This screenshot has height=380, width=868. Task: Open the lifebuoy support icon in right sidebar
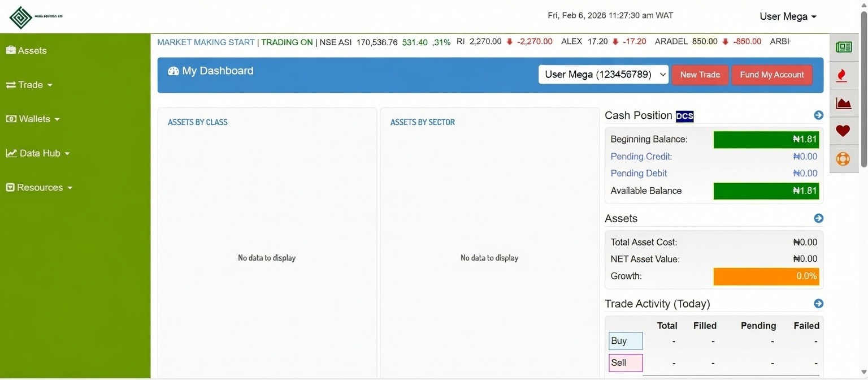point(843,159)
